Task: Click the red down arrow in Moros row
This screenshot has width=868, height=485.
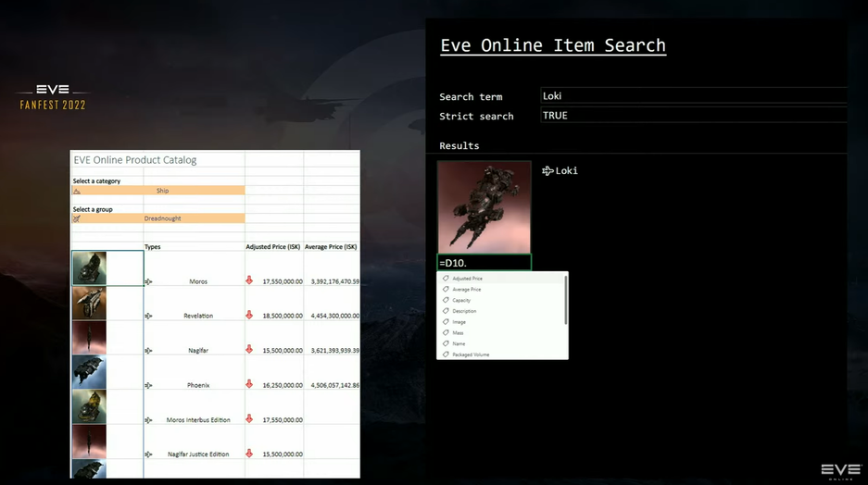Action: click(x=249, y=280)
